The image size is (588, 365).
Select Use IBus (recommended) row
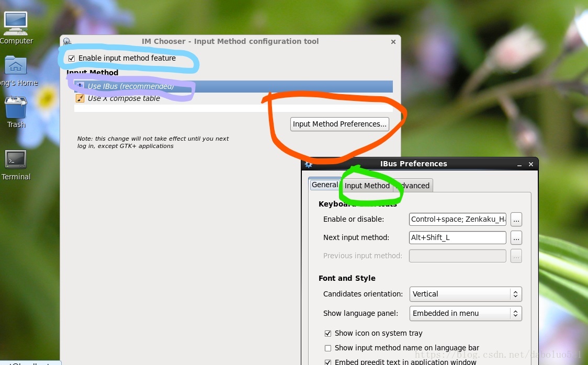[x=233, y=86]
